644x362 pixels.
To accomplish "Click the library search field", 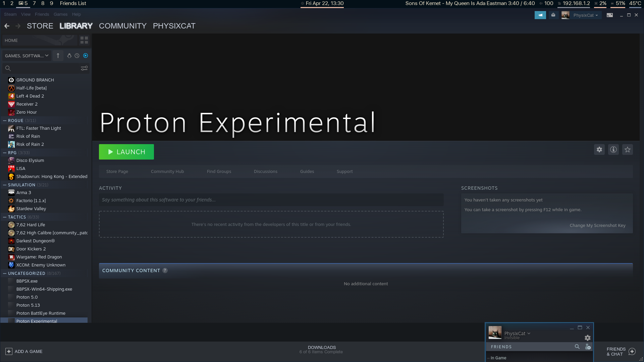I will (46, 68).
